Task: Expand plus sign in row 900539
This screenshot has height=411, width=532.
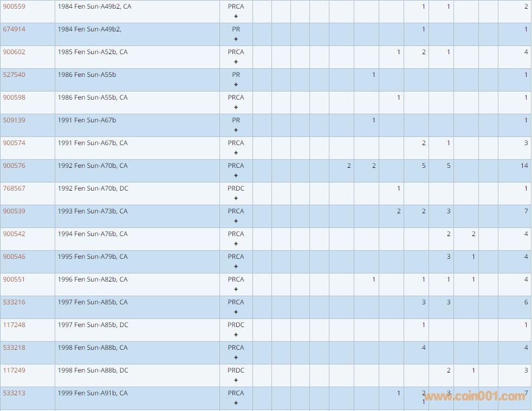Action: coord(236,221)
